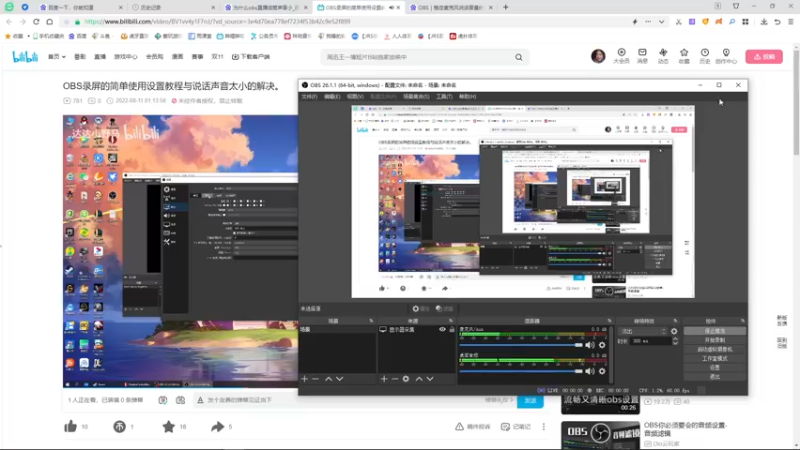Adjust transition duration stepper arrows
The width and height of the screenshot is (800, 450).
(x=675, y=341)
